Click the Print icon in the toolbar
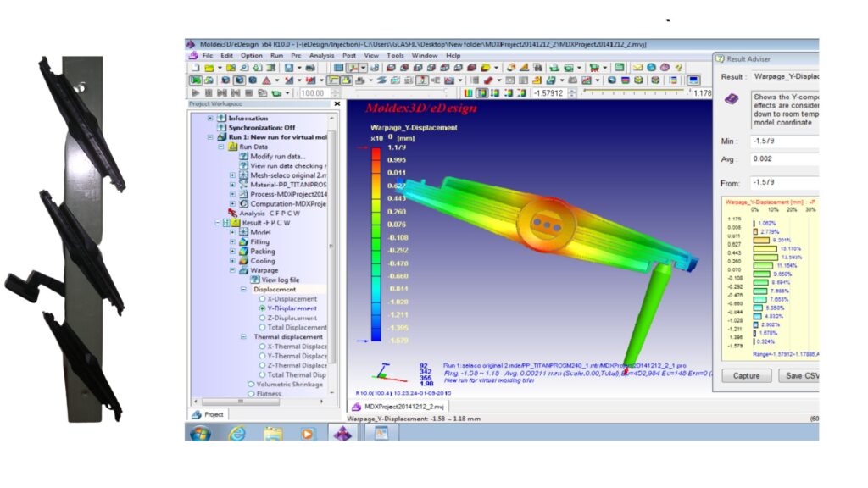 pos(310,68)
